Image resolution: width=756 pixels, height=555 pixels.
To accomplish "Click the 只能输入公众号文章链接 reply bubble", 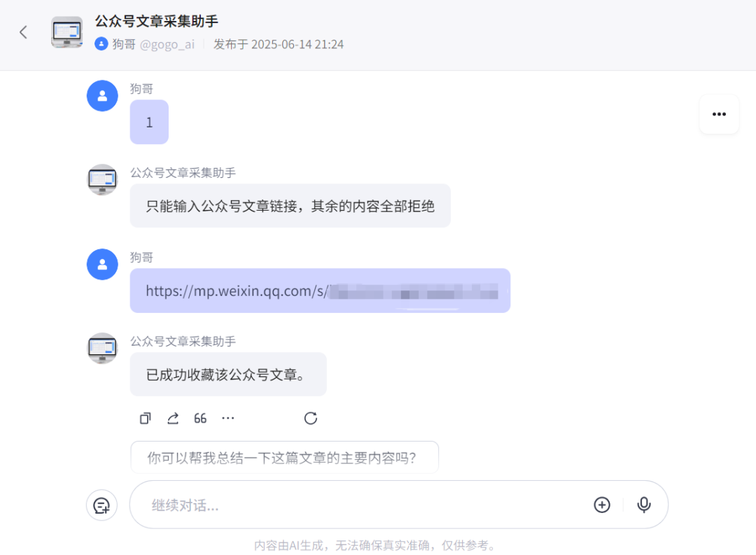I will pyautogui.click(x=290, y=206).
